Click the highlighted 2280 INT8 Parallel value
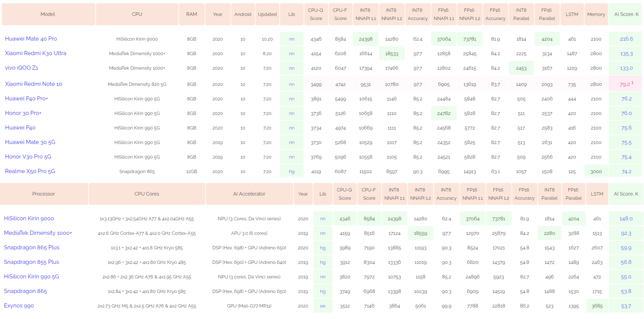The height and width of the screenshot is (319, 644). (549, 233)
